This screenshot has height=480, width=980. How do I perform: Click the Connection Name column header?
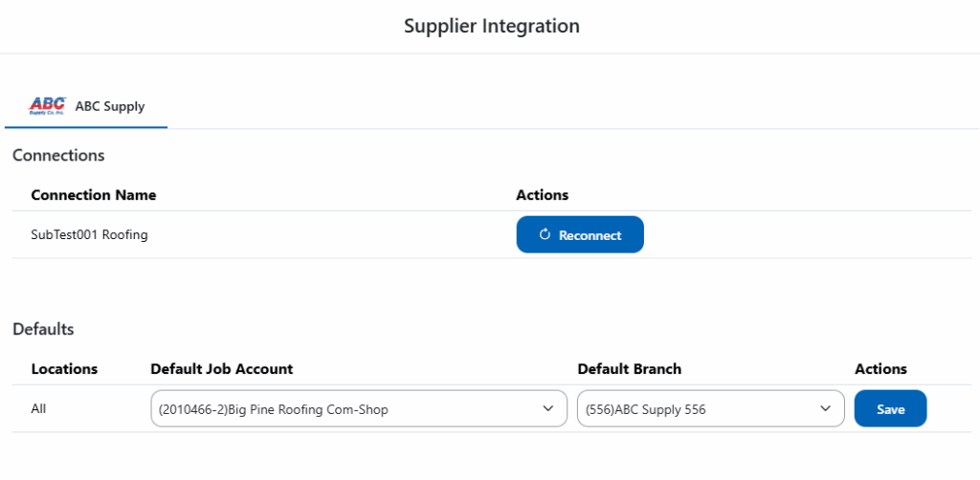coord(93,195)
